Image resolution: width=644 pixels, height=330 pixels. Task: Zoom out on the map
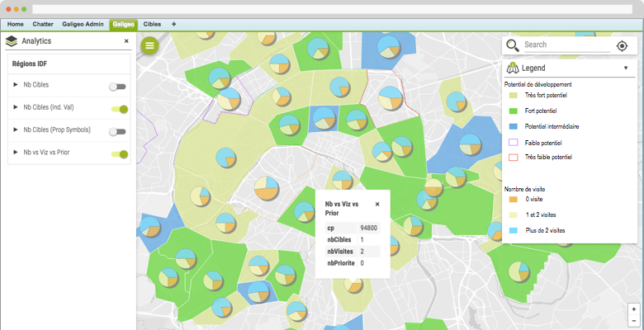(633, 320)
